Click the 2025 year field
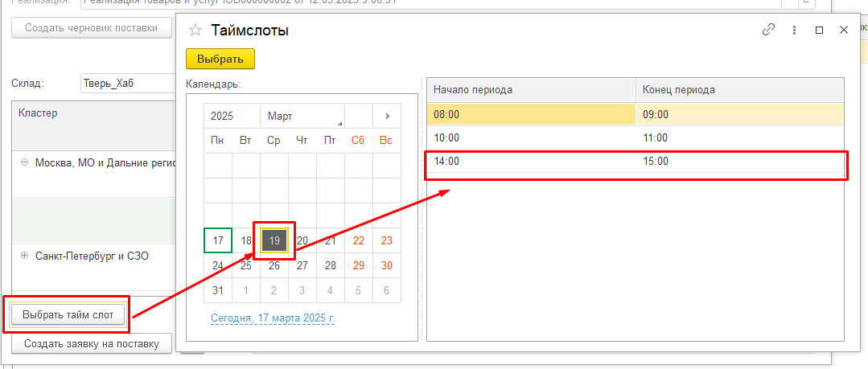This screenshot has width=868, height=369. tap(232, 117)
